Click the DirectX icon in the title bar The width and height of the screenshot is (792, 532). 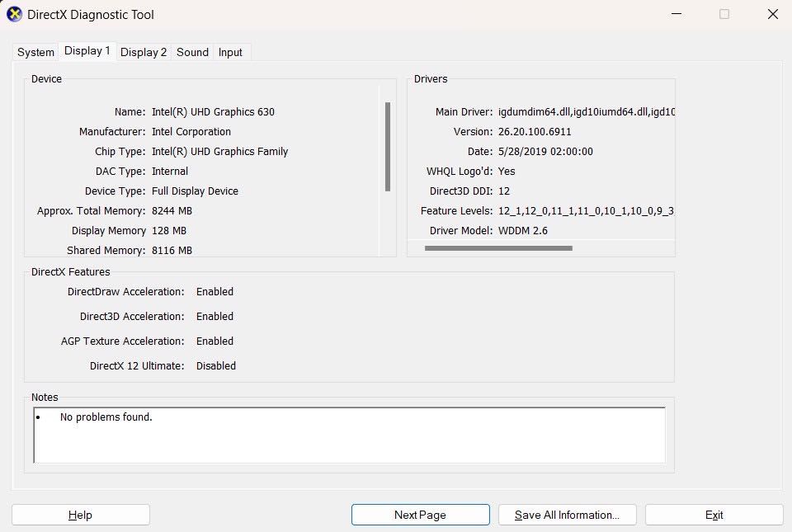[x=14, y=14]
